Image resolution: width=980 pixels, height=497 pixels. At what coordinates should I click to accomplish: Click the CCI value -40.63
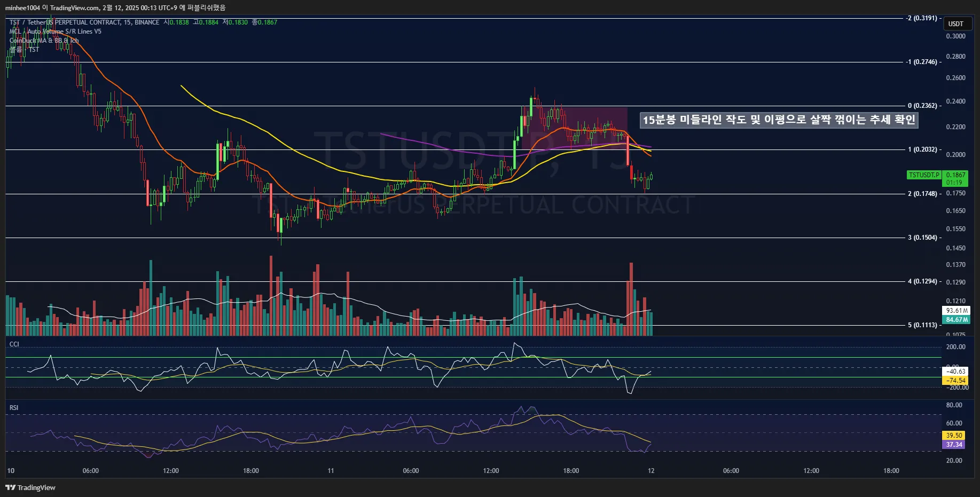click(955, 372)
